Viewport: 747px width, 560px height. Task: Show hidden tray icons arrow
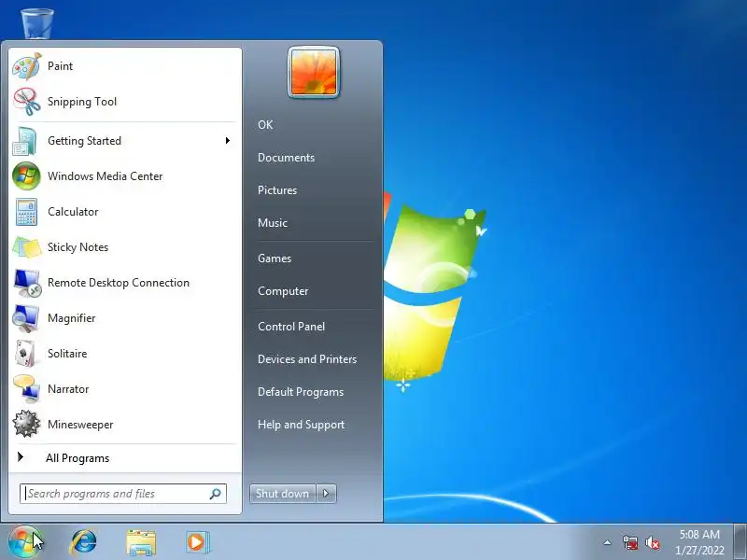point(607,542)
